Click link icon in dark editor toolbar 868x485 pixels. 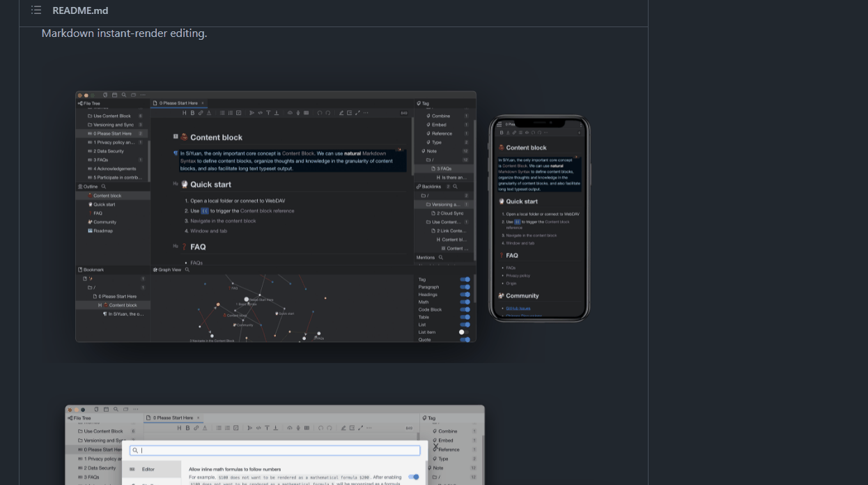pos(201,113)
